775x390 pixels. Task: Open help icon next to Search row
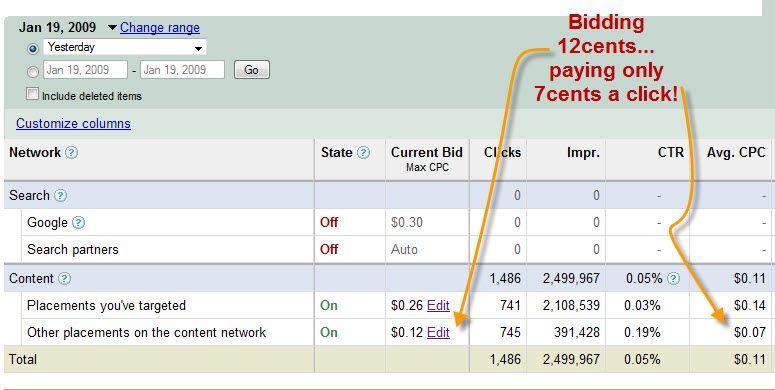coord(60,196)
